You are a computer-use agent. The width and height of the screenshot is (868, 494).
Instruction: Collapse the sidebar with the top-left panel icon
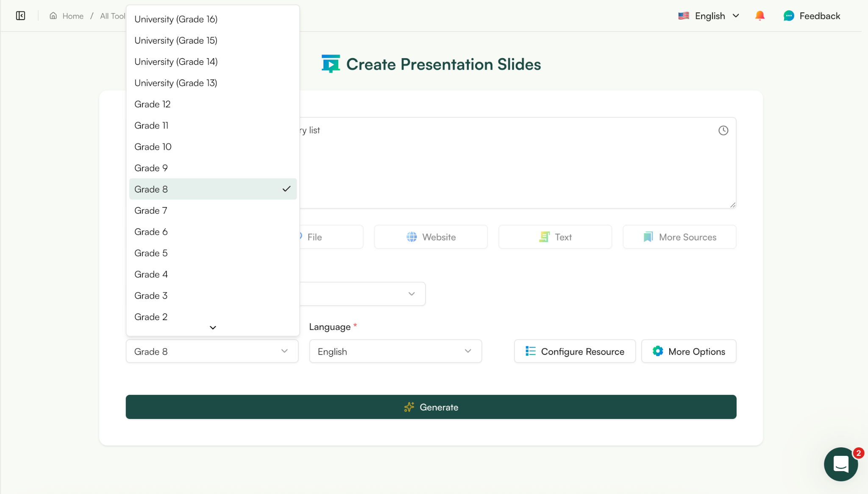click(x=20, y=15)
